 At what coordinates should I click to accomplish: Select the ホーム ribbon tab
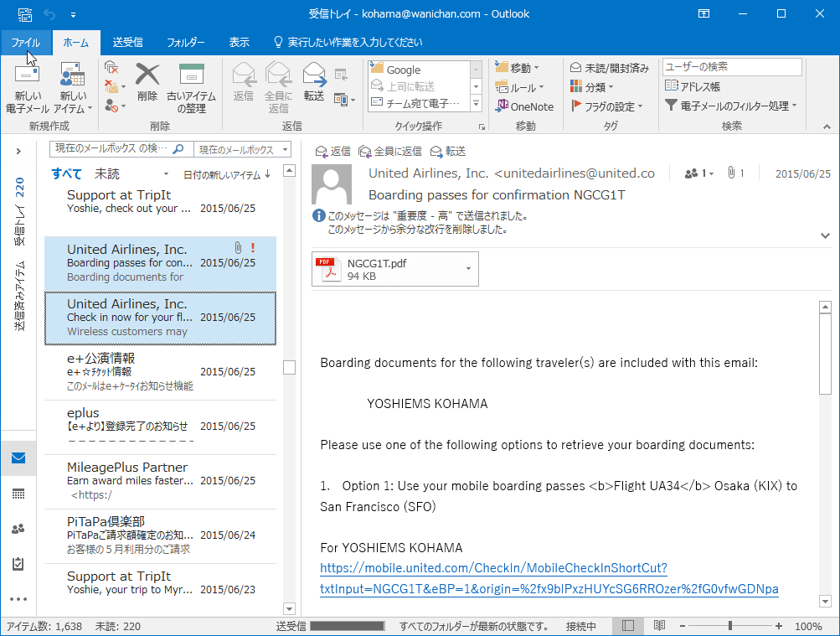(76, 43)
